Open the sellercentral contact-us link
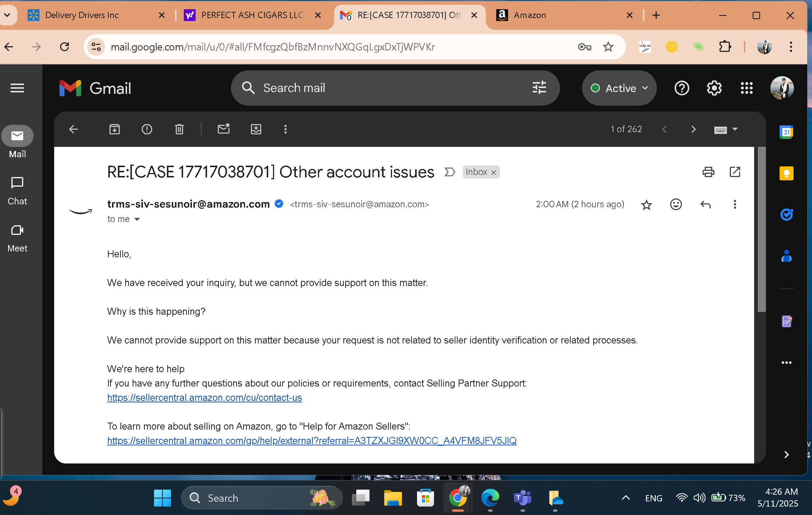The height and width of the screenshot is (515, 812). point(204,398)
